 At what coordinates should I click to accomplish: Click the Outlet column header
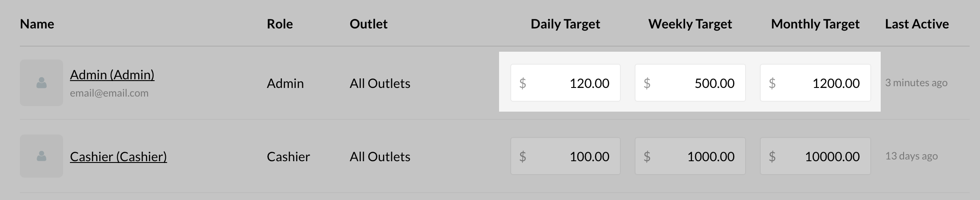(x=369, y=24)
